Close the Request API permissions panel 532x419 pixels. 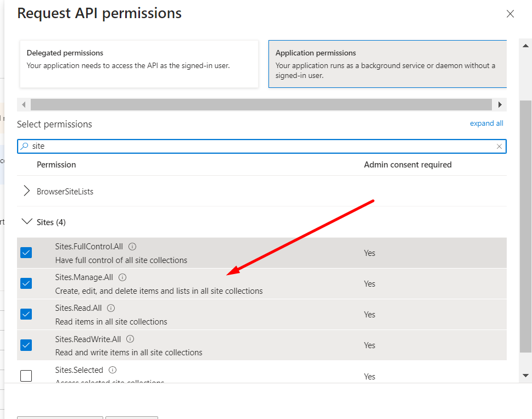coord(510,14)
